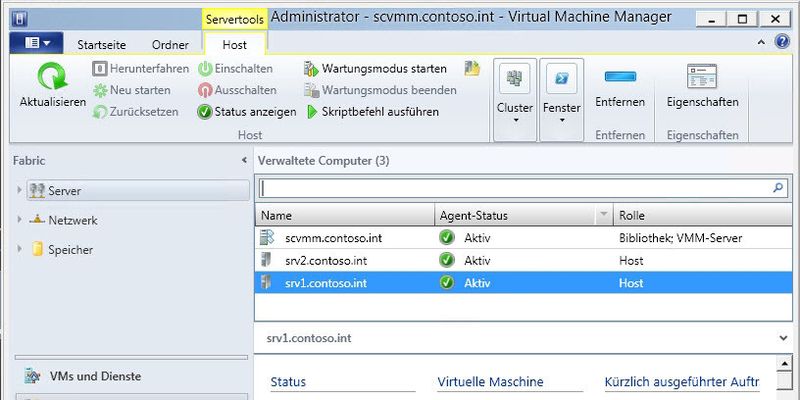Select the Server item in Fabric
This screenshot has height=400, width=800.
(x=65, y=190)
